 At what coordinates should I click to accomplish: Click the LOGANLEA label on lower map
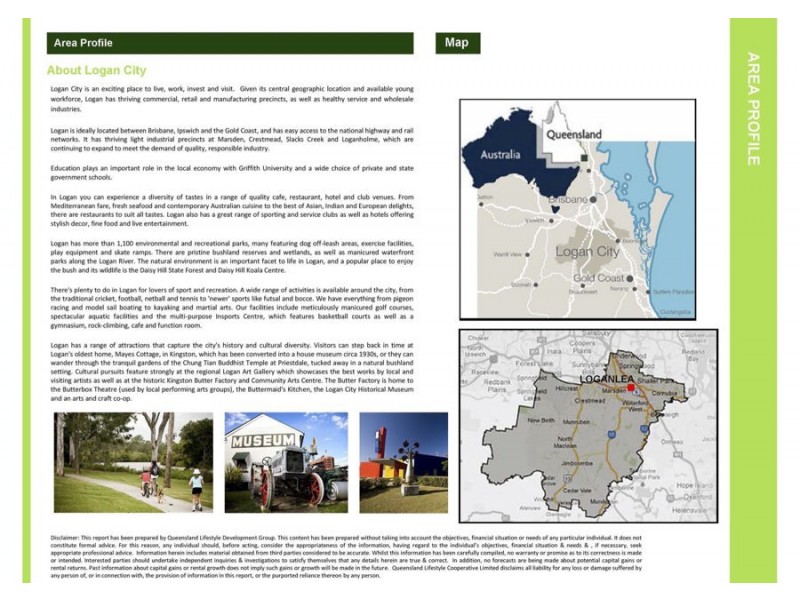point(607,379)
